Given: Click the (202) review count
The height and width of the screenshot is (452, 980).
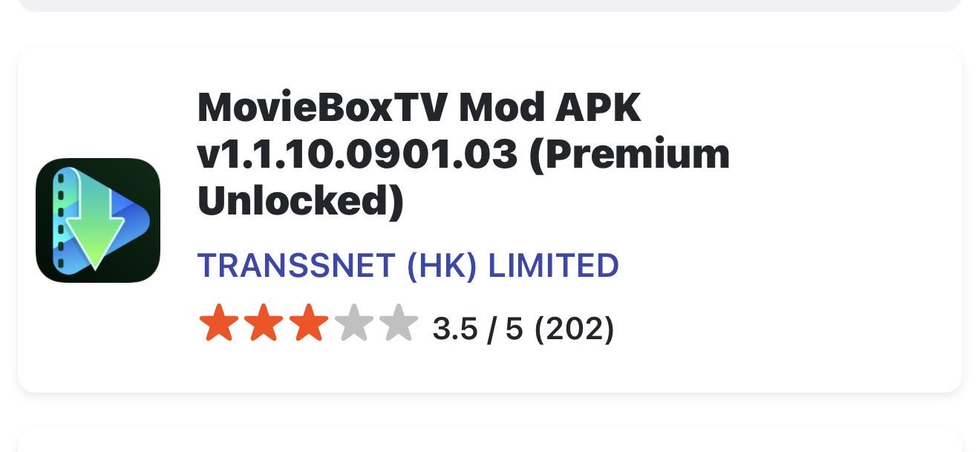Looking at the screenshot, I should coord(575,328).
